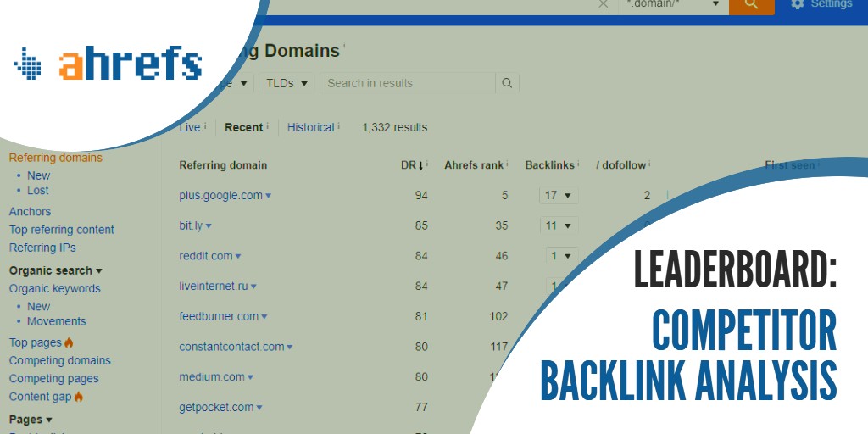
Task: Sort by the DR column header
Action: point(410,165)
